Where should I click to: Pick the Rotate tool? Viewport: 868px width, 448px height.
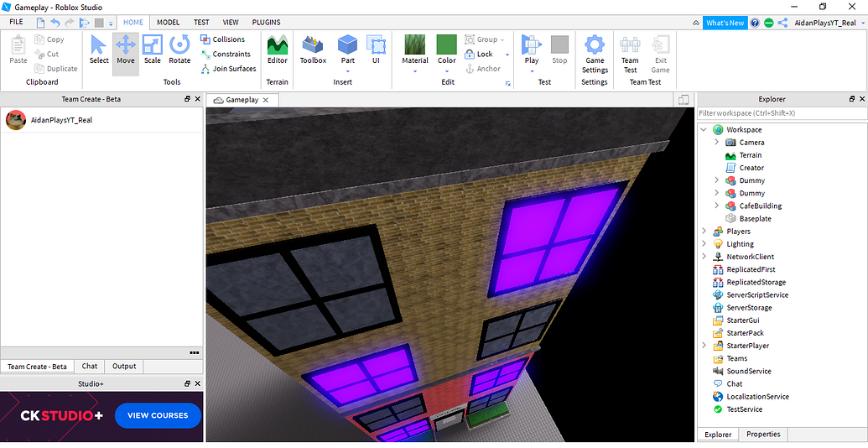(179, 50)
